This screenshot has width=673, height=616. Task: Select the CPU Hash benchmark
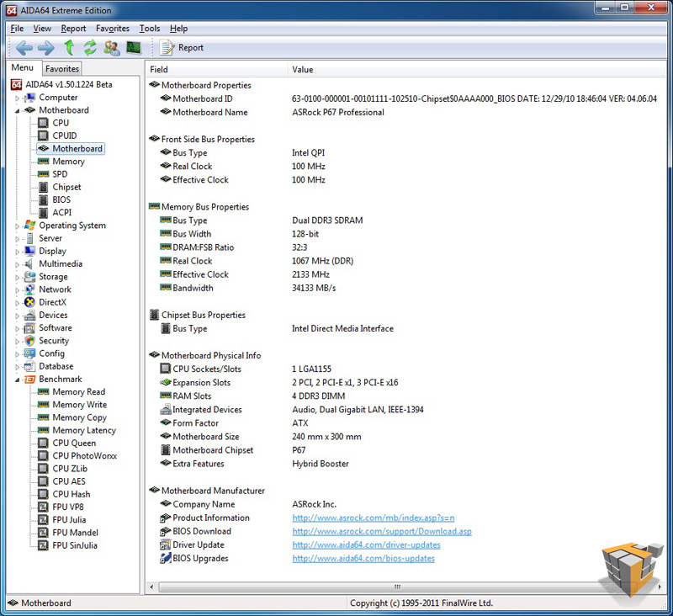click(x=72, y=494)
